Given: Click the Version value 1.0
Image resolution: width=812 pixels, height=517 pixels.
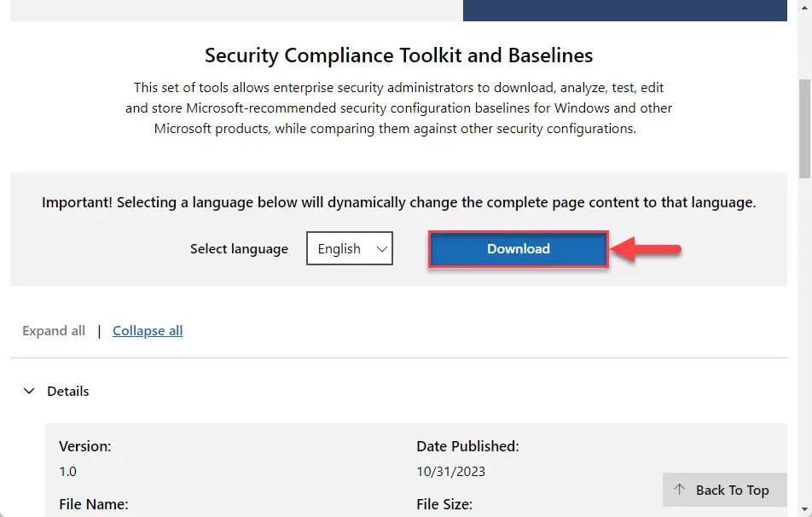Looking at the screenshot, I should [x=68, y=472].
